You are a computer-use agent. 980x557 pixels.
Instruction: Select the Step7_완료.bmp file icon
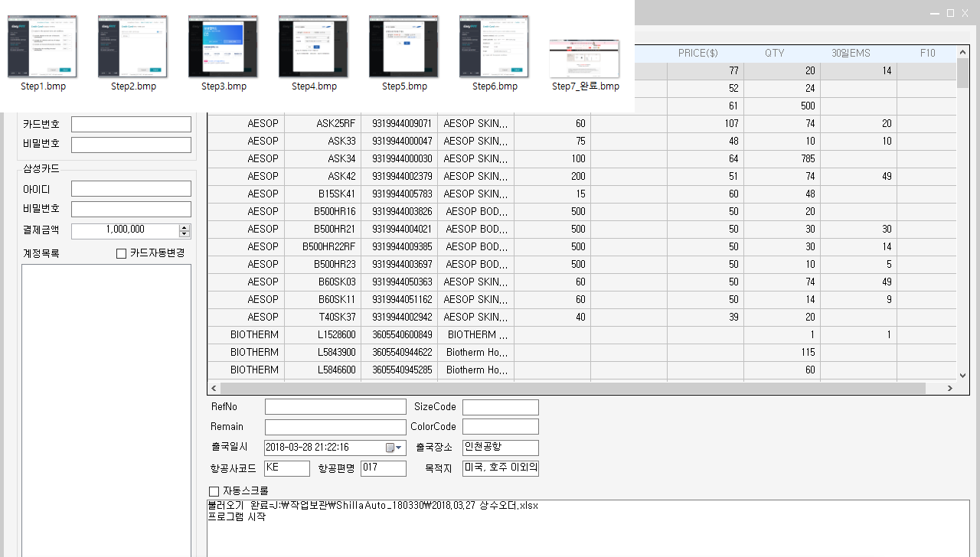pyautogui.click(x=585, y=59)
